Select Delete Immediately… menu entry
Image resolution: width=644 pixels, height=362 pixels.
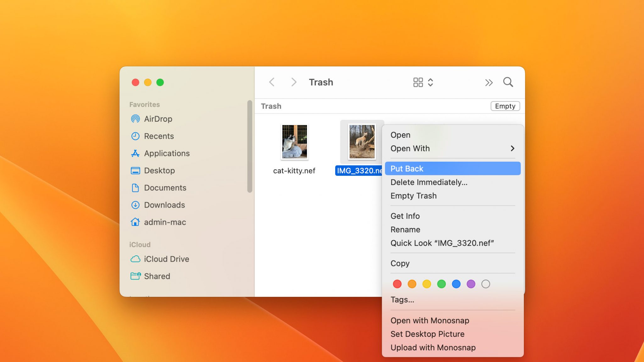coord(429,182)
